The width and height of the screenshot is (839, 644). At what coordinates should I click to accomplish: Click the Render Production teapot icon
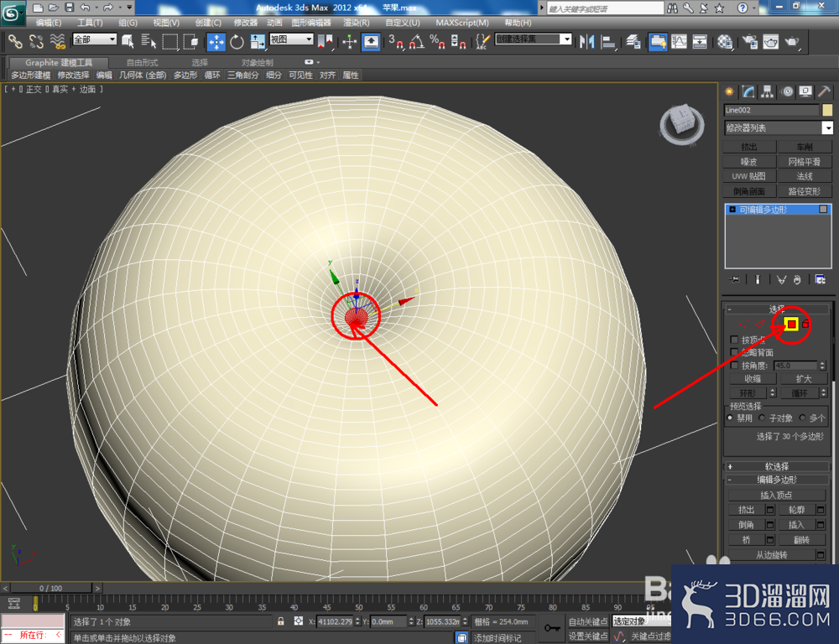click(792, 42)
